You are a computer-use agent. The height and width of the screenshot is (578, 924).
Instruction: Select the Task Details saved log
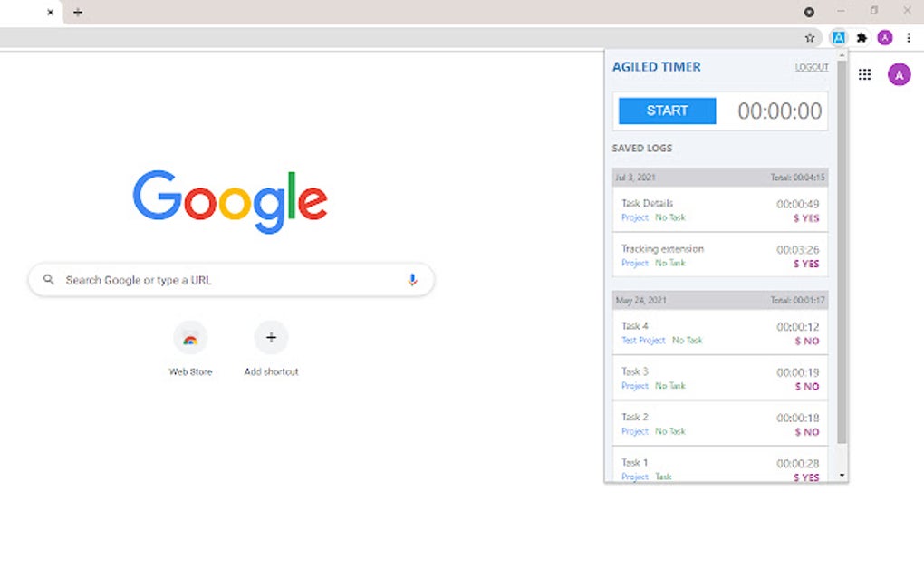720,210
